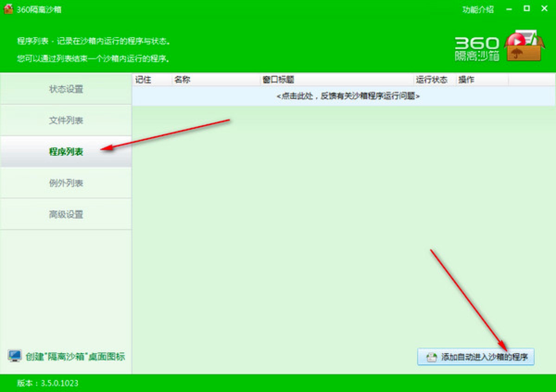Image resolution: width=556 pixels, height=392 pixels.
Task: Select the 程序列表 tab
Action: (66, 152)
